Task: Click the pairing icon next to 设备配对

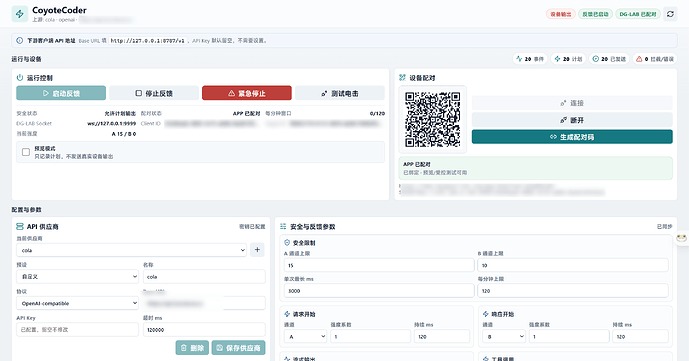Action: click(402, 78)
